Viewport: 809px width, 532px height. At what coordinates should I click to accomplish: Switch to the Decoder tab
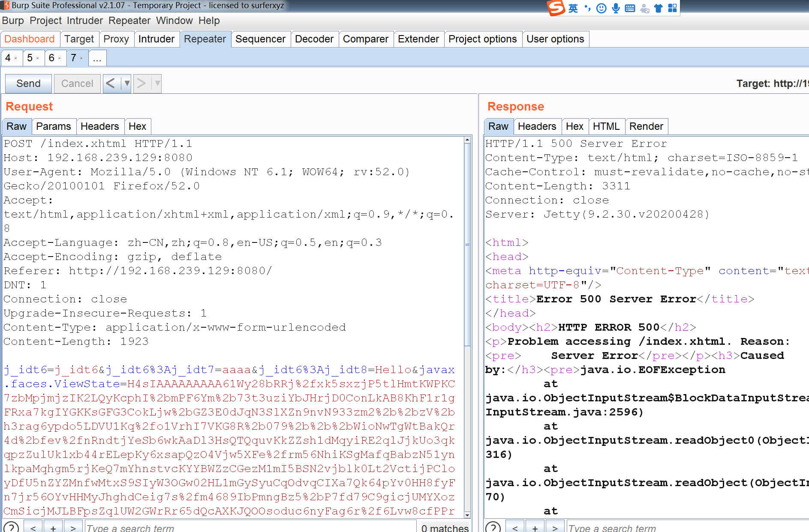pyautogui.click(x=314, y=39)
